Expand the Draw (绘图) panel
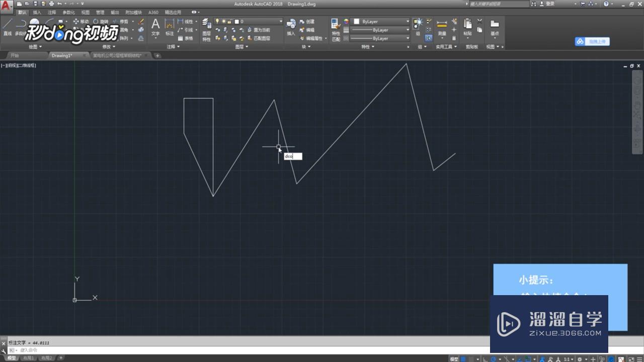Screen dimensions: 644x362 pyautogui.click(x=35, y=47)
